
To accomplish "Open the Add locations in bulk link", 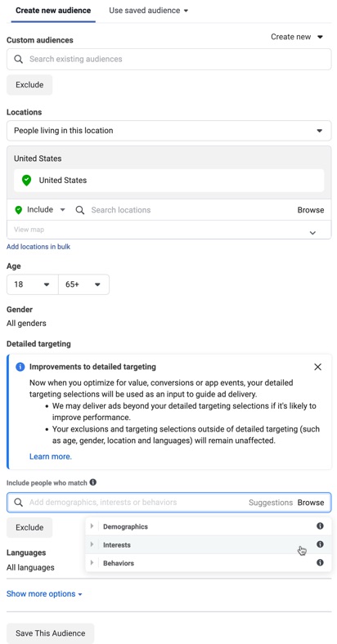I will (x=38, y=247).
